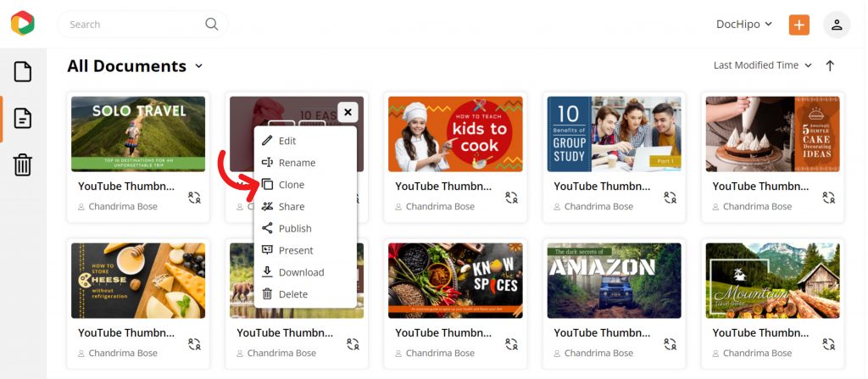Open the trash bin icon in sidebar

click(x=23, y=165)
